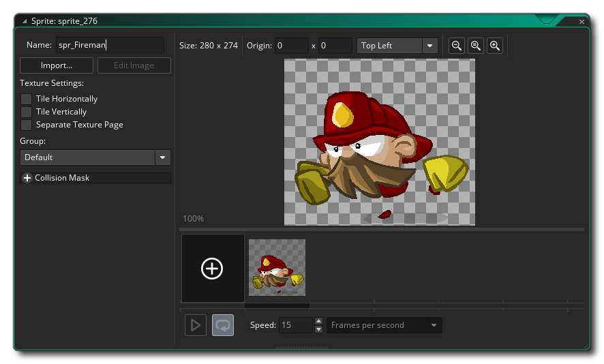Click the sprite Name text field
604x364 pixels.
(x=109, y=46)
